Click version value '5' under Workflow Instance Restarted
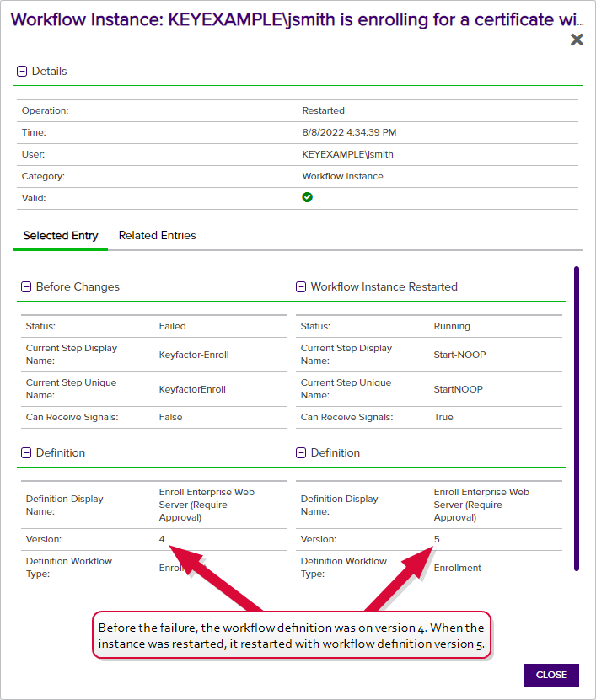 (437, 539)
